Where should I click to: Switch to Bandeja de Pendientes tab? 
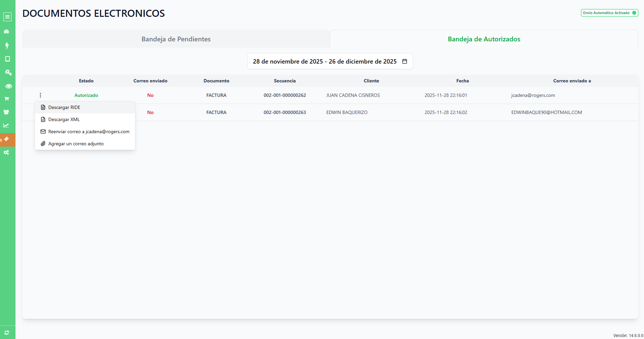(176, 39)
